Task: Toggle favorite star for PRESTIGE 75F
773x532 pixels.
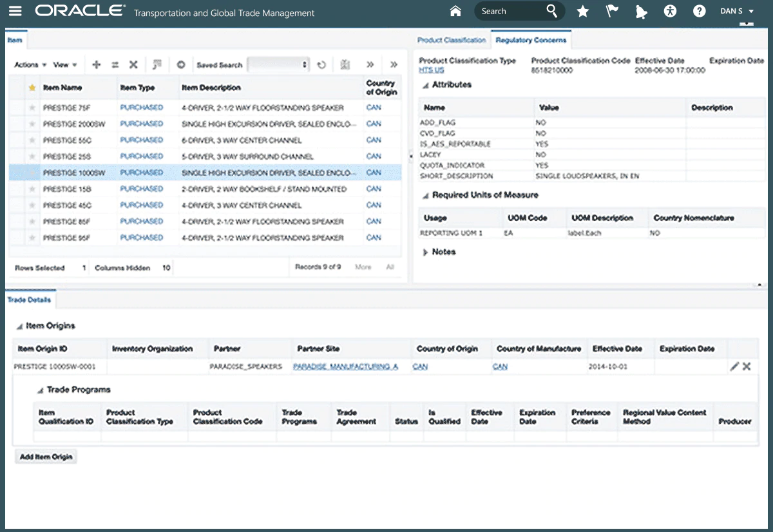Action: point(31,108)
